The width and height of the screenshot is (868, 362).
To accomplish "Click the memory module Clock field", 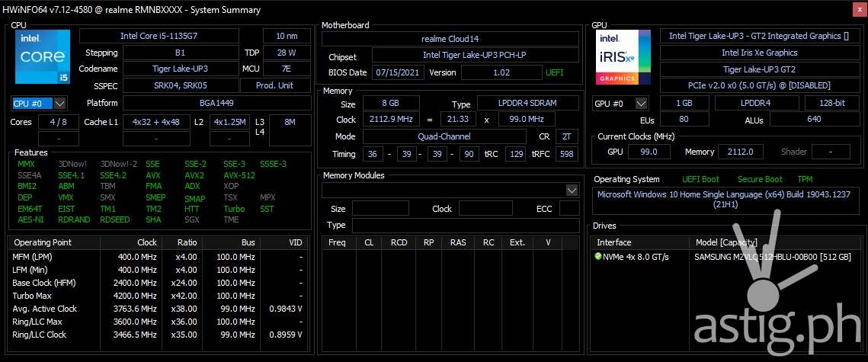I will (485, 209).
